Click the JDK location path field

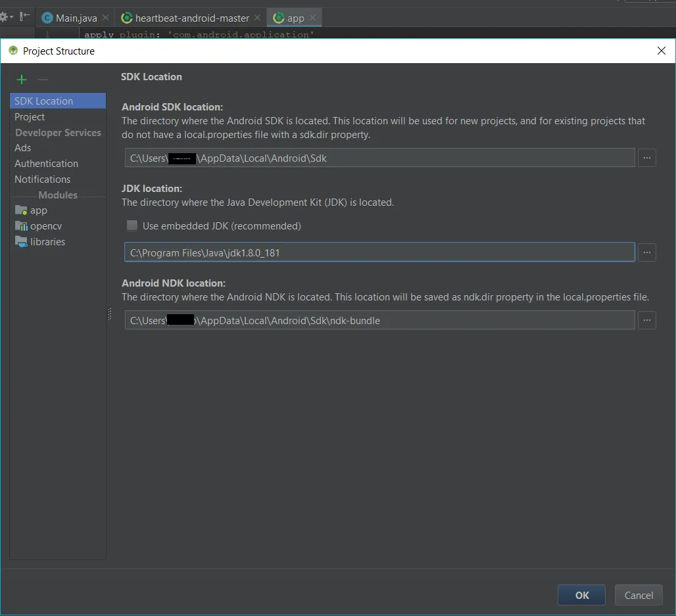point(380,252)
